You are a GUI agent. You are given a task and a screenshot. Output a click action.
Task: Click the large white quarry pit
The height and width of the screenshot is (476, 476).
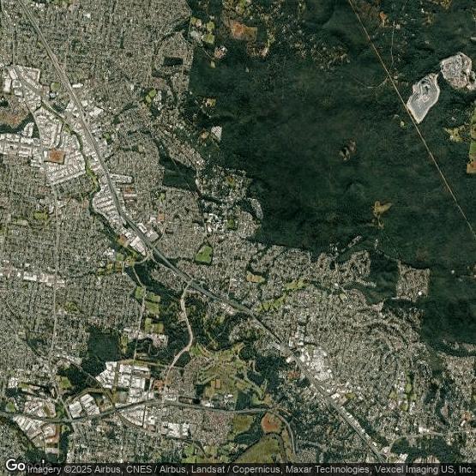pos(423,98)
